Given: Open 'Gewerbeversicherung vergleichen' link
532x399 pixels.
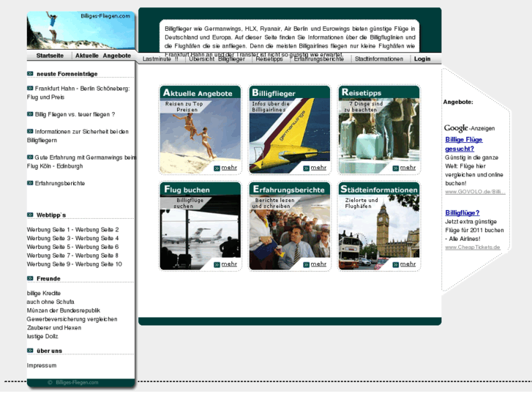Looking at the screenshot, I should 72,319.
